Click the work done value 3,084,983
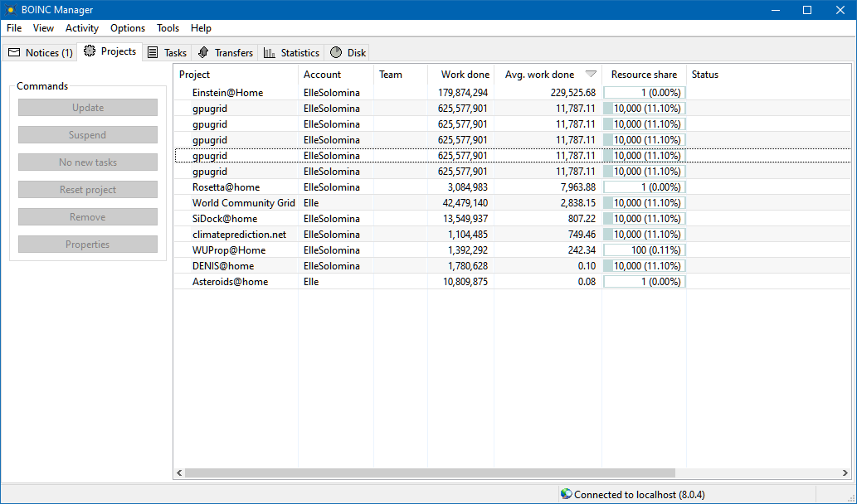This screenshot has width=857, height=504. [x=467, y=187]
